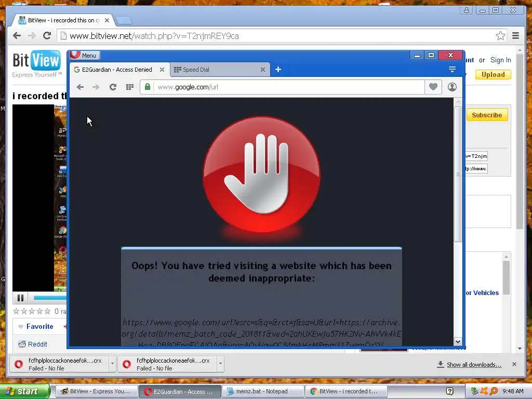Click down arrow of Opera page scrollbar
Viewport: 532px width, 399px height.
458,342
